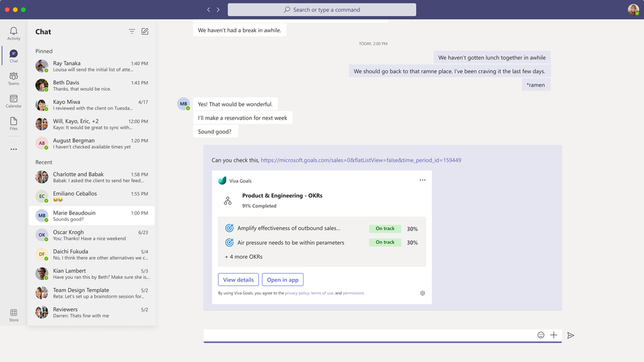Open the profile avatar at top right

(633, 10)
